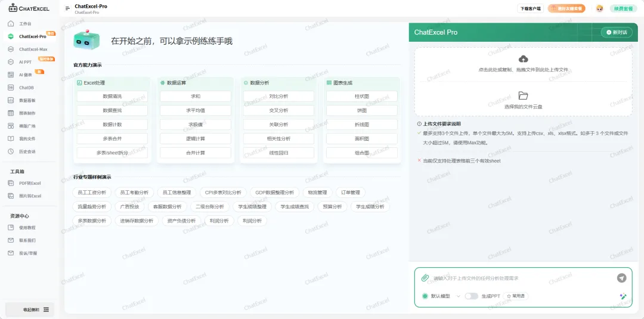This screenshot has height=319, width=644.
Task: Click the green 续费套餐 button
Action: (623, 8)
